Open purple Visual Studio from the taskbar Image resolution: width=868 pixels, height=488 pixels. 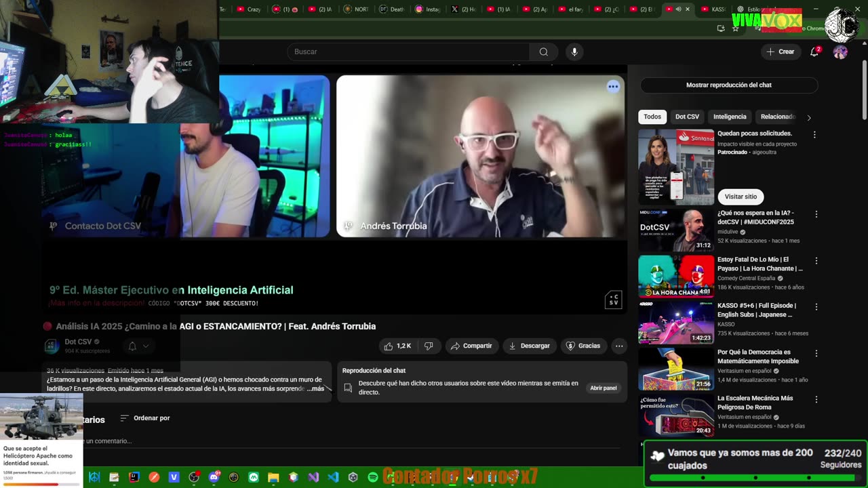(x=313, y=477)
